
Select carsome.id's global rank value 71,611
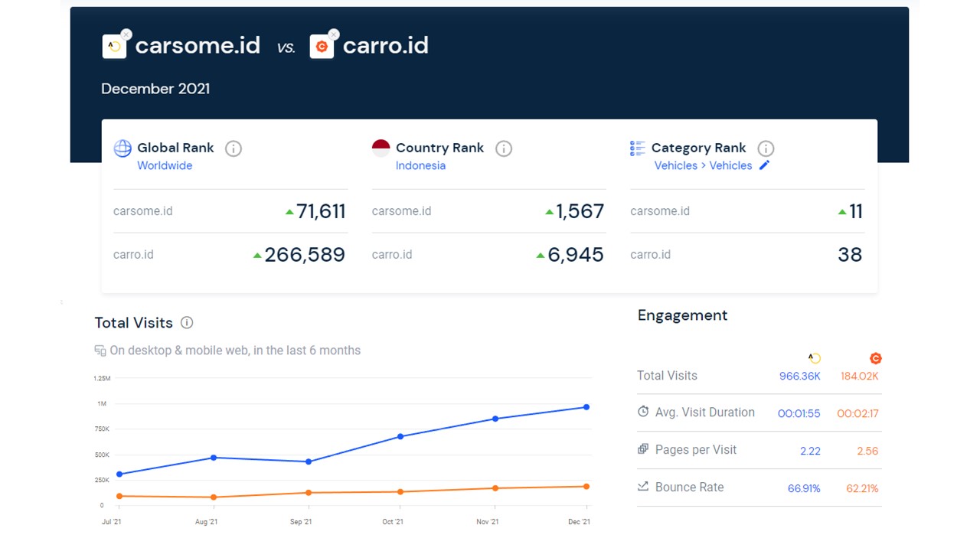click(x=321, y=211)
